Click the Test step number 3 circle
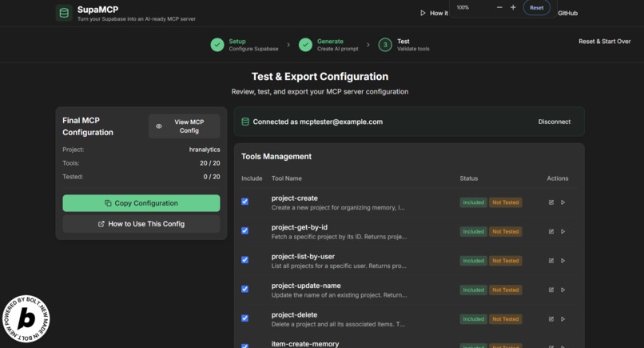 [385, 45]
